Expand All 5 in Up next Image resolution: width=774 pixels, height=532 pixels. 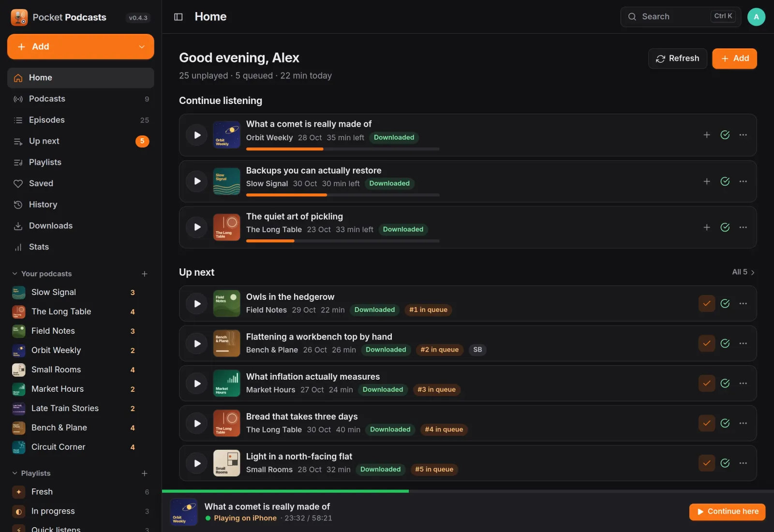(x=744, y=272)
